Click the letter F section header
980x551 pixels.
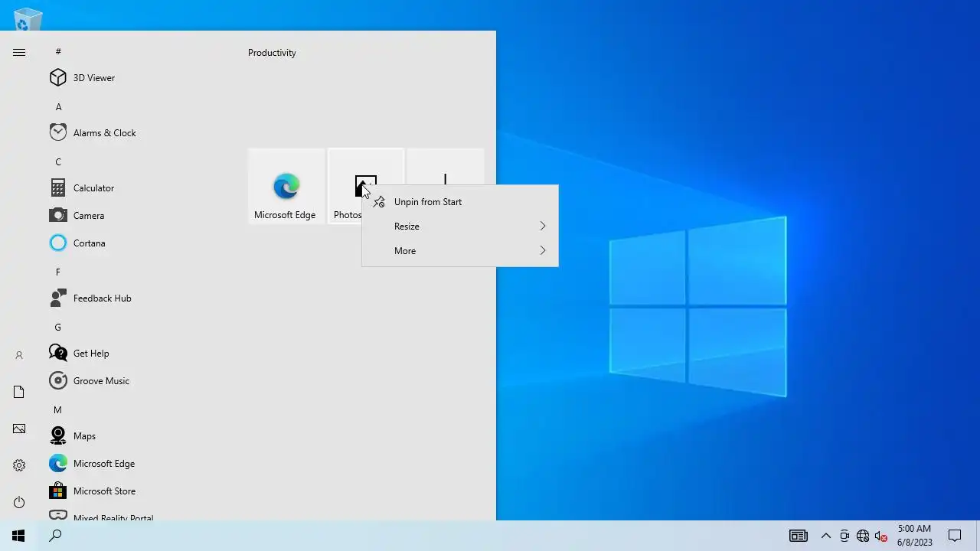58,272
